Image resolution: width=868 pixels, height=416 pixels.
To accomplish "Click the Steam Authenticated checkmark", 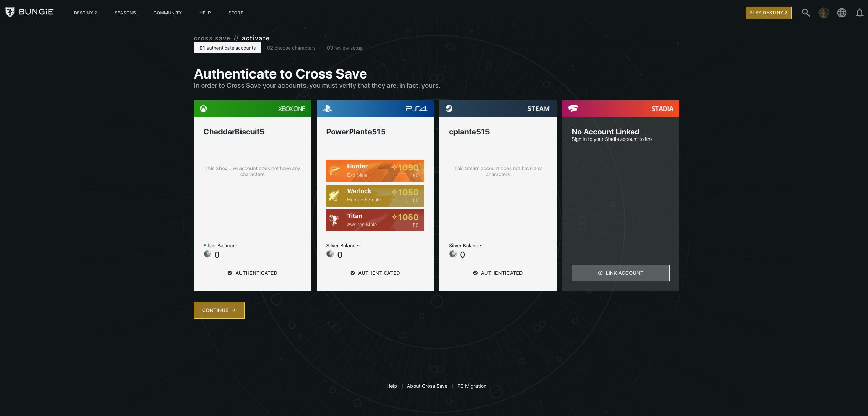I will [475, 273].
